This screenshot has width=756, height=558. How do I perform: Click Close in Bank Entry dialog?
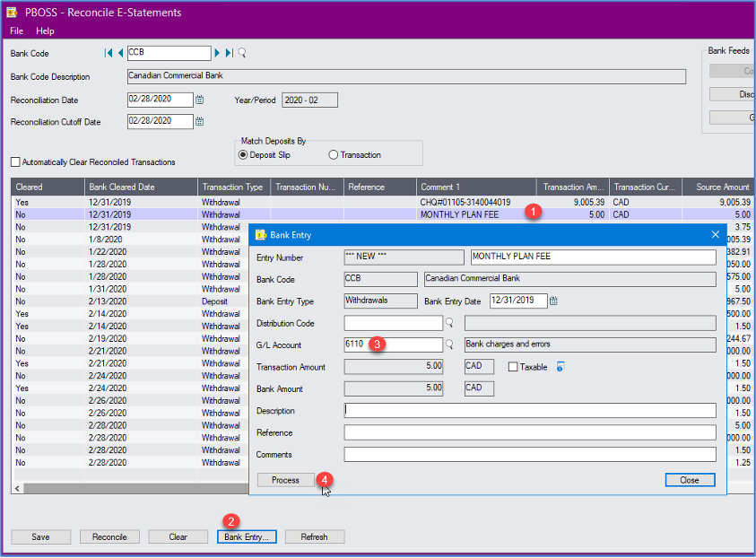[690, 480]
